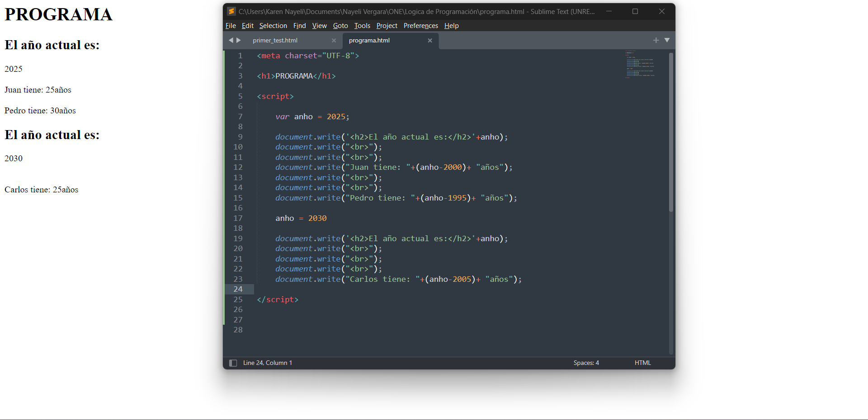Click the minimap code preview
Viewport: 868px width, 420px height.
(640, 65)
